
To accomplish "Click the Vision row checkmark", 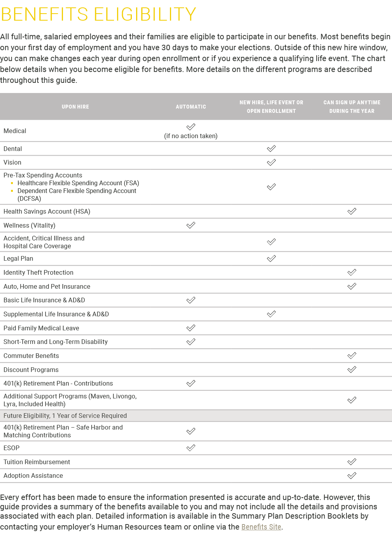I will [271, 162].
